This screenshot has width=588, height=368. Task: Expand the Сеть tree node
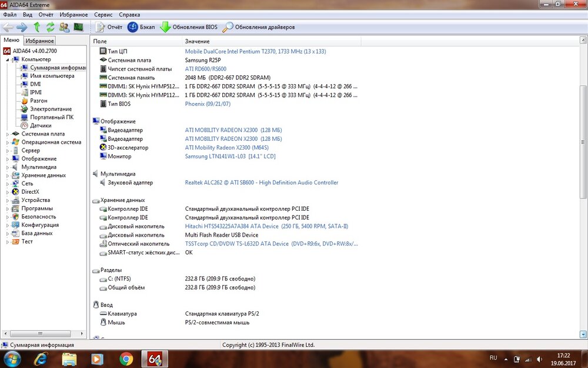point(8,184)
